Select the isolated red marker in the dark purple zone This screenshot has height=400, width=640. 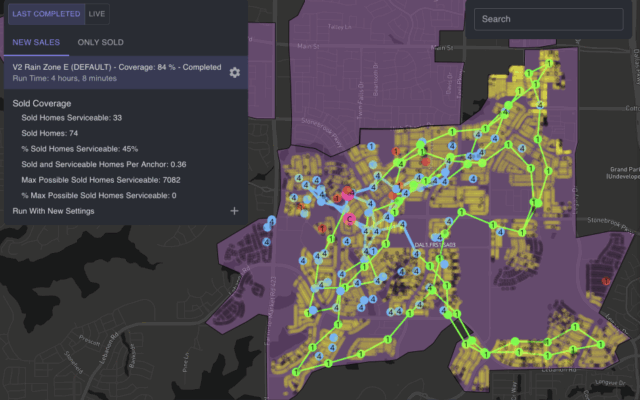[606, 283]
